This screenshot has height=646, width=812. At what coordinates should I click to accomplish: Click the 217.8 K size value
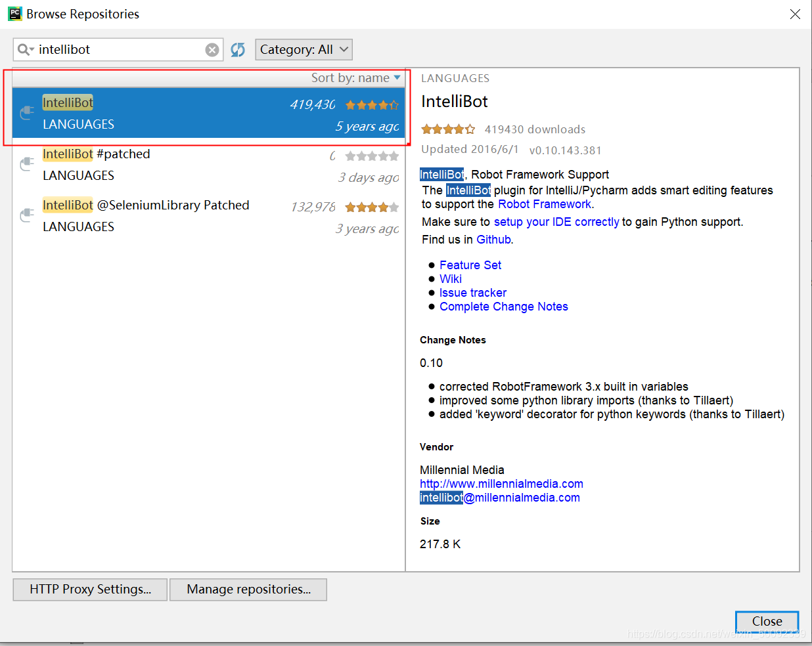pyautogui.click(x=440, y=544)
